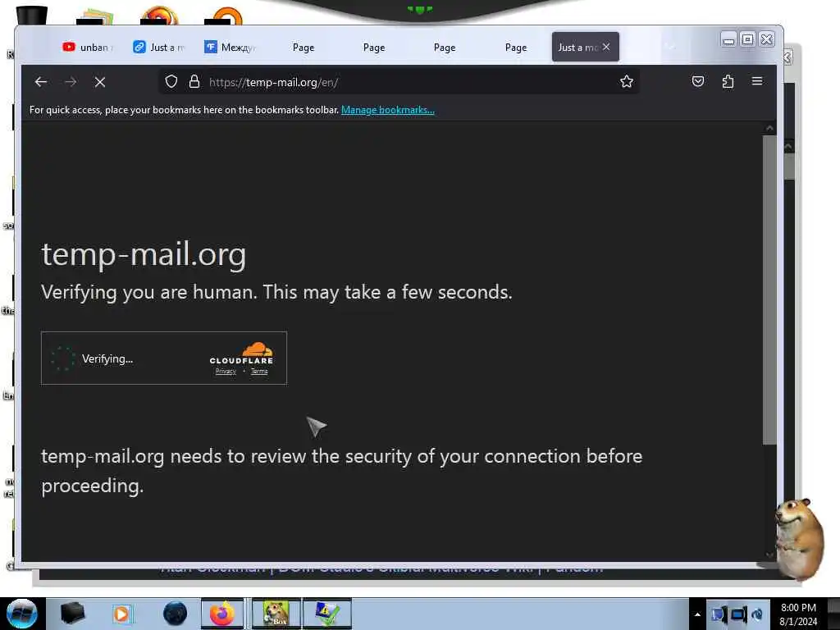Bookmark this page with the star icon
Viewport: 840px width, 630px height.
pyautogui.click(x=626, y=81)
